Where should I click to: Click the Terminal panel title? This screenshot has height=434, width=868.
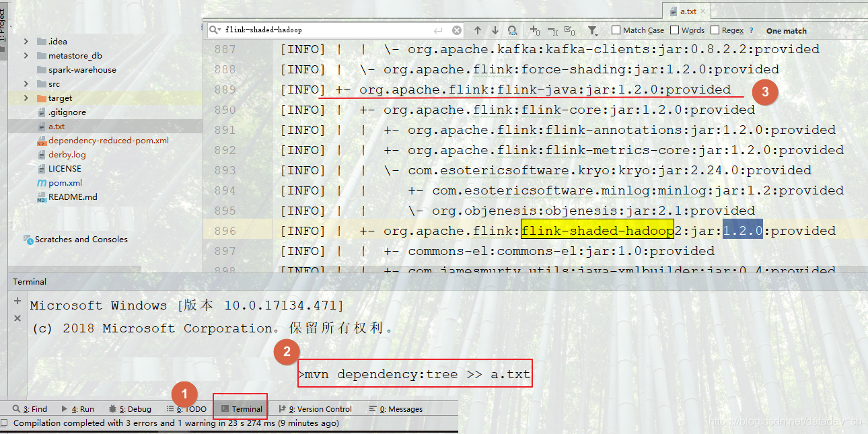click(30, 281)
